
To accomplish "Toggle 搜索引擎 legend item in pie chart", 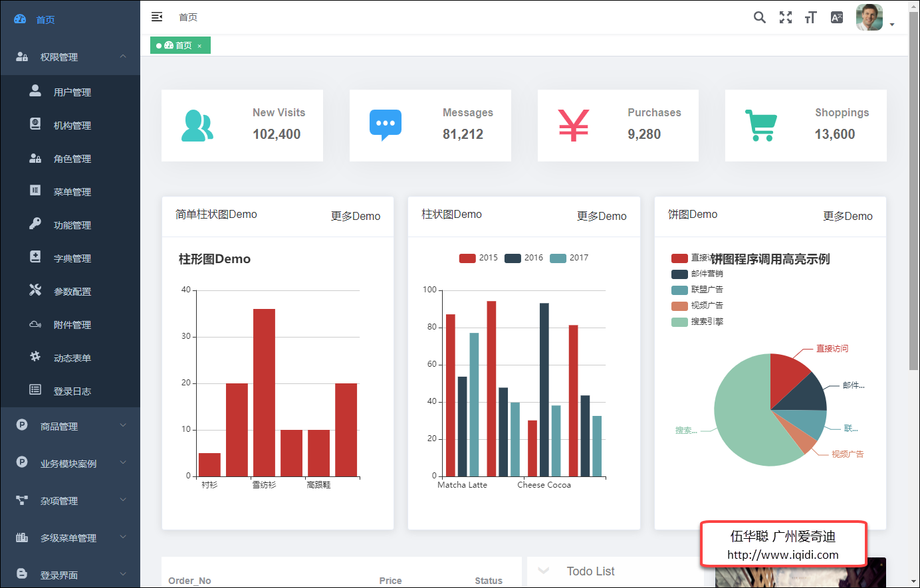I will coord(697,322).
